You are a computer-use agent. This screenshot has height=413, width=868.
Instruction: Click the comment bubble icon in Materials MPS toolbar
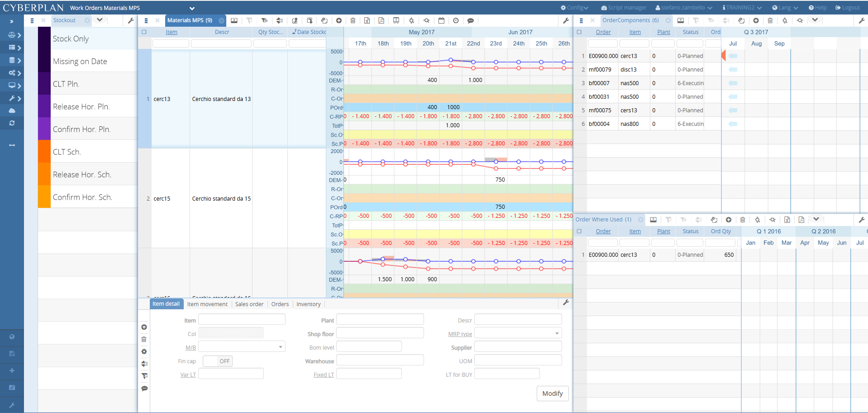pyautogui.click(x=471, y=20)
